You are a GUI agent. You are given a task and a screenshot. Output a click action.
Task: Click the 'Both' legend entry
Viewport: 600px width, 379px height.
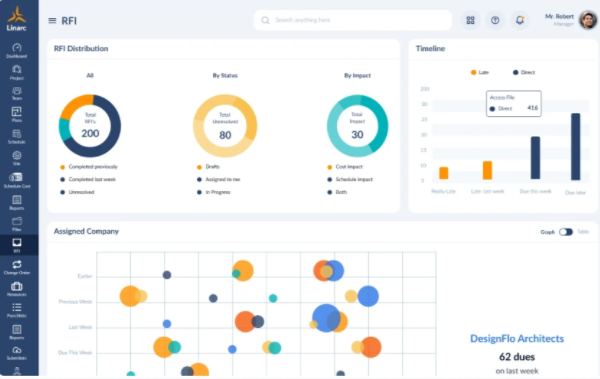pos(337,192)
